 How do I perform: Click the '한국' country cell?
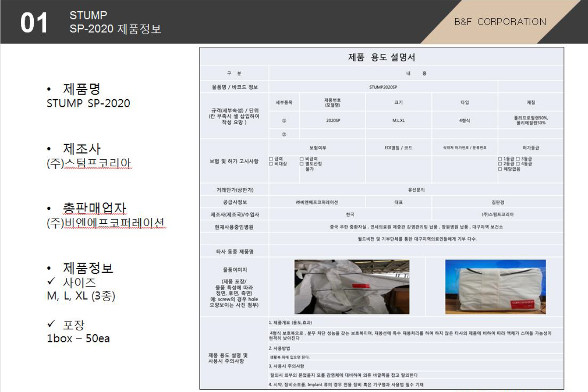pyautogui.click(x=350, y=215)
